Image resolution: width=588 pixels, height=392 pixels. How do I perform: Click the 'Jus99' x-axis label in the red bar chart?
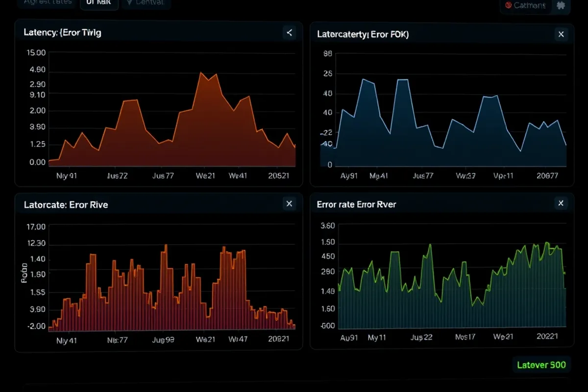[163, 339]
